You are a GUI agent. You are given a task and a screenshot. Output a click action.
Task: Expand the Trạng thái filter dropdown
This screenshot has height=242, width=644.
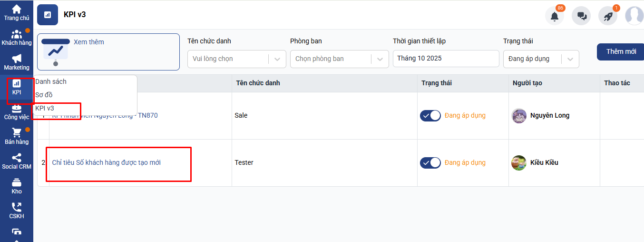pos(541,59)
